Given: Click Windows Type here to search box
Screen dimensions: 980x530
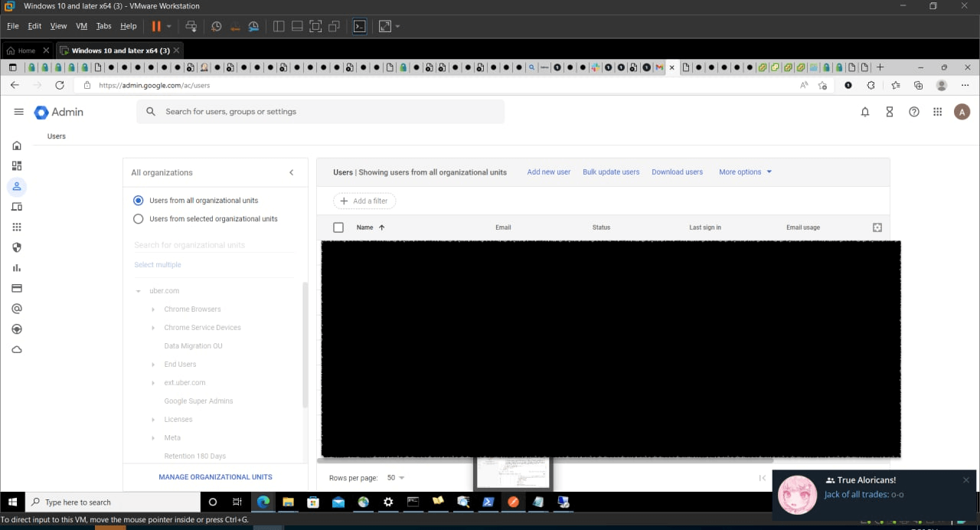Looking at the screenshot, I should coord(112,502).
